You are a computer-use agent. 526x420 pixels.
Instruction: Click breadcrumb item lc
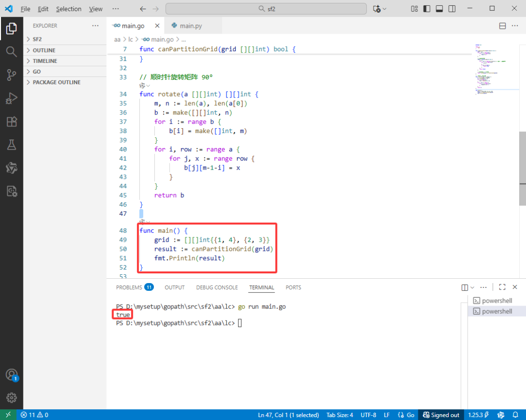point(131,39)
